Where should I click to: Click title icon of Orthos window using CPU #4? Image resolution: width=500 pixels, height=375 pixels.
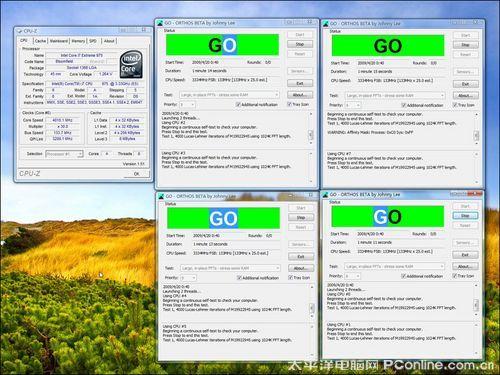click(x=161, y=196)
